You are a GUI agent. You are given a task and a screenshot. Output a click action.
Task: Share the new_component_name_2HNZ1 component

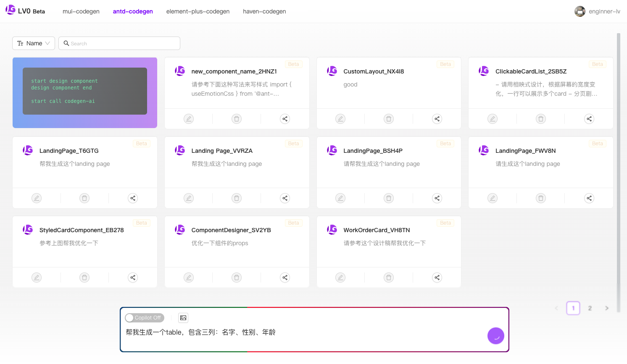pos(285,119)
